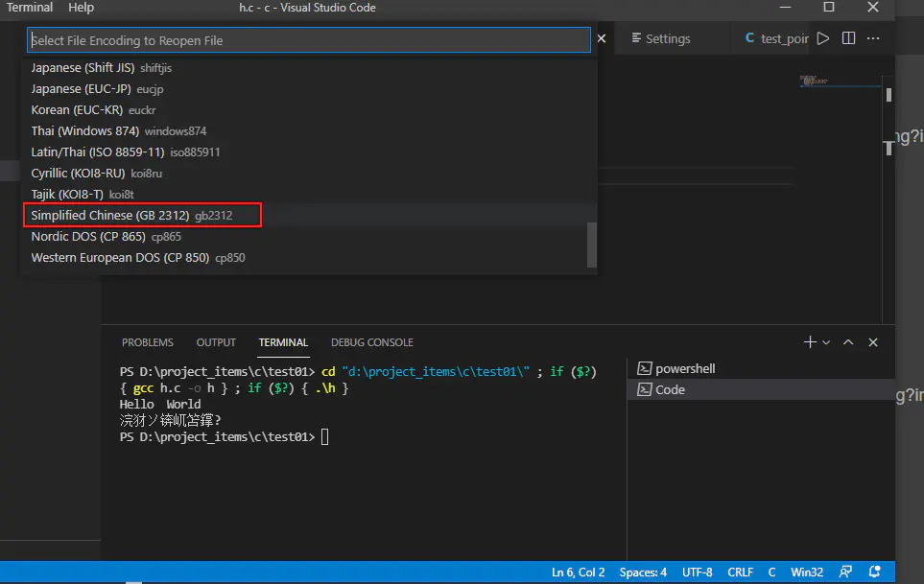Open the Help menu
Screen dimensions: 924x584
click(x=82, y=8)
